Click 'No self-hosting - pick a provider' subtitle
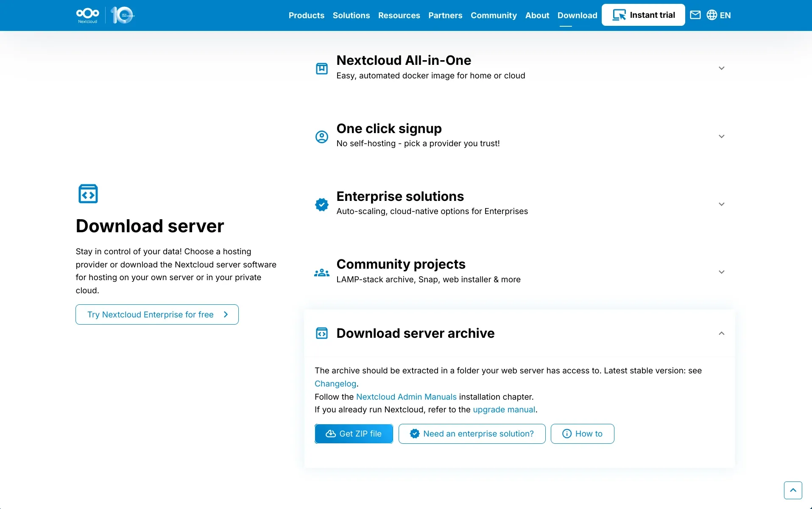This screenshot has height=509, width=812. pos(418,143)
